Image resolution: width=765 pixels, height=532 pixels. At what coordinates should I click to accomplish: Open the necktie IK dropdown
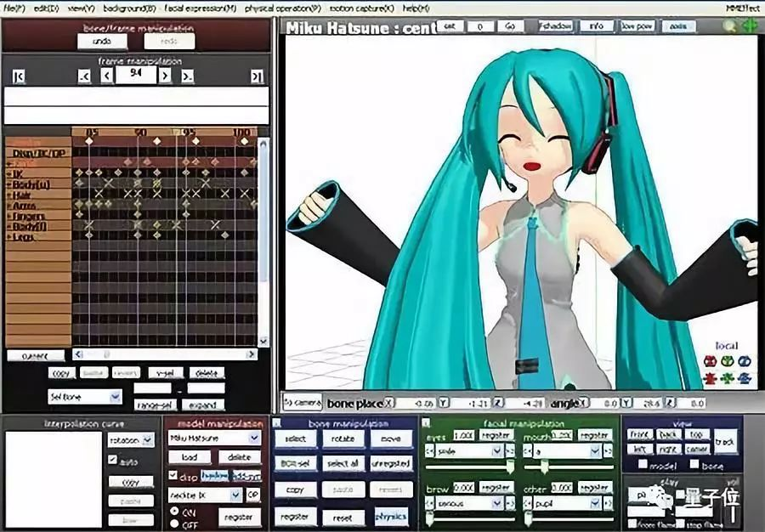coord(205,495)
